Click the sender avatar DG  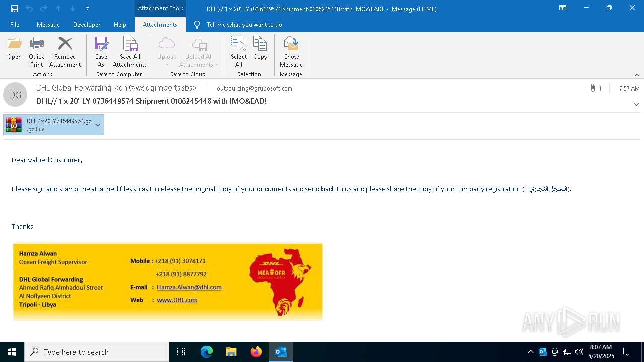(15, 95)
